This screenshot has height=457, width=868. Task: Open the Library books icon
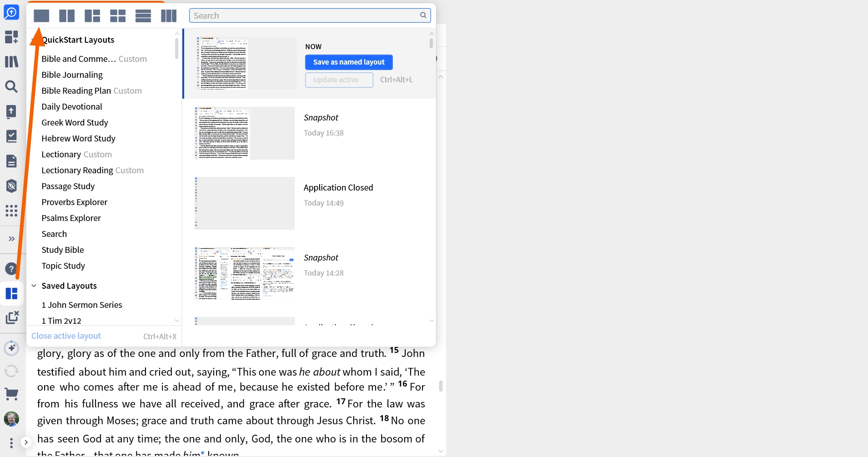tap(11, 61)
